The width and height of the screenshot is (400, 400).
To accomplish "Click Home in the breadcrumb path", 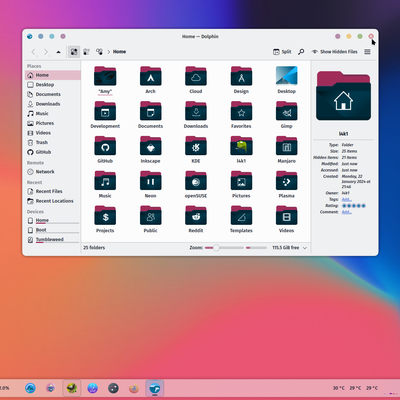I will (119, 52).
